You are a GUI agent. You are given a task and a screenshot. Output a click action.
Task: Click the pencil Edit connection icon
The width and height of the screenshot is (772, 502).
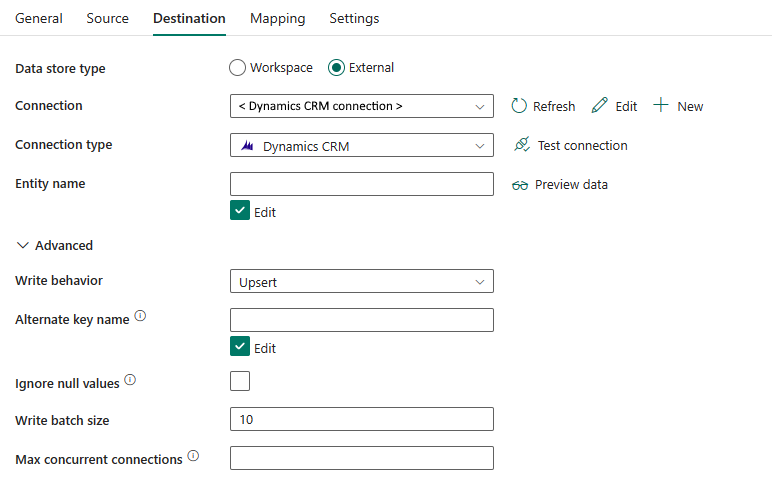coord(599,105)
